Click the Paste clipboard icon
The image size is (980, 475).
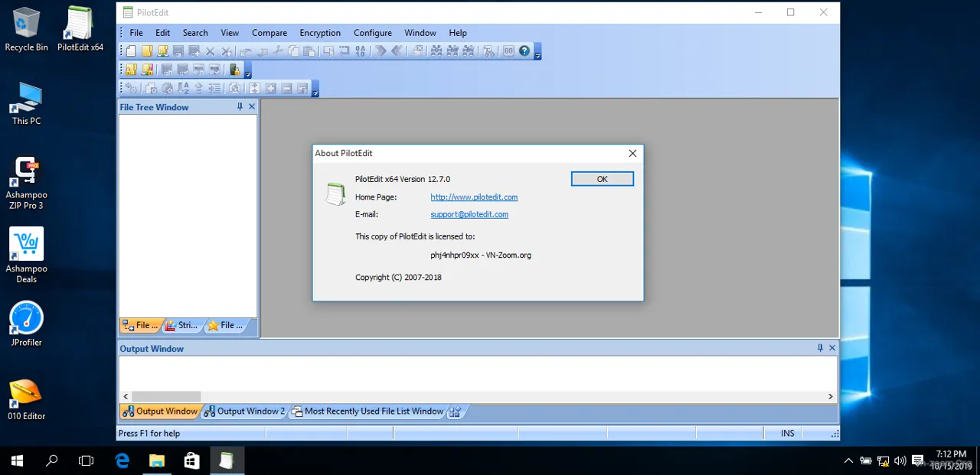click(x=309, y=51)
